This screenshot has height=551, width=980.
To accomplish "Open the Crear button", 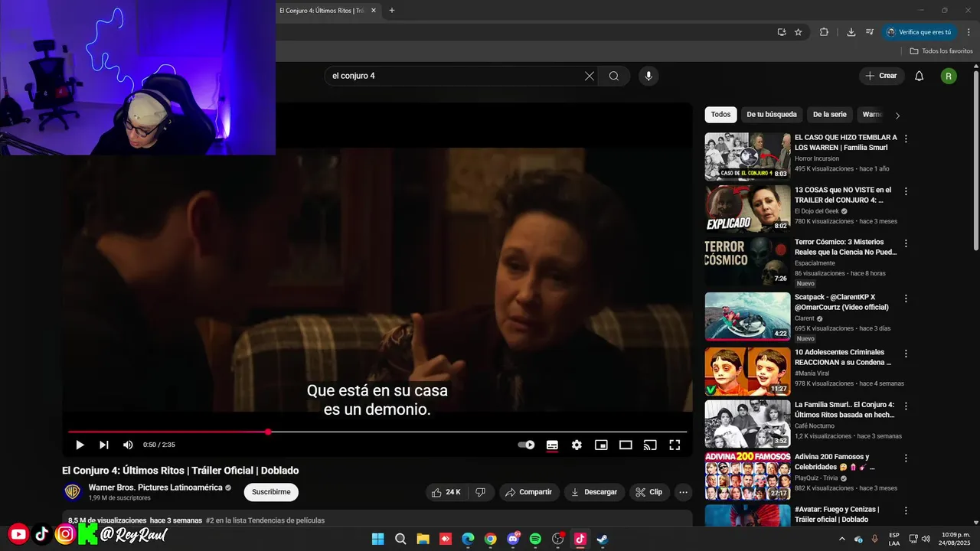I will pos(881,76).
